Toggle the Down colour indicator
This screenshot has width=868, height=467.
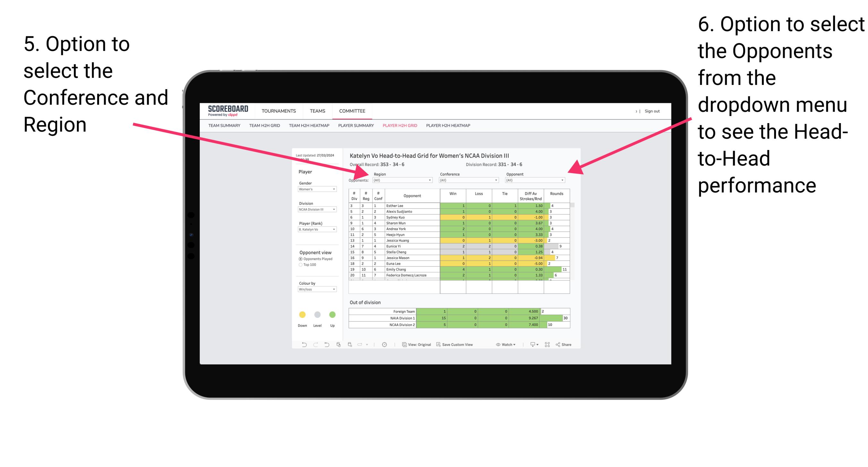(x=301, y=314)
